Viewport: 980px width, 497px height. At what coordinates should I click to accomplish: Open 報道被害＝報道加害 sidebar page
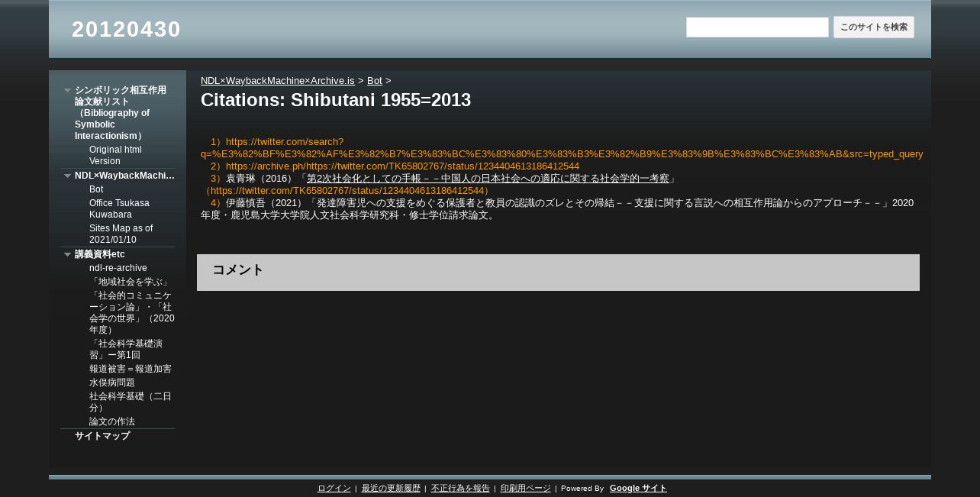[131, 369]
